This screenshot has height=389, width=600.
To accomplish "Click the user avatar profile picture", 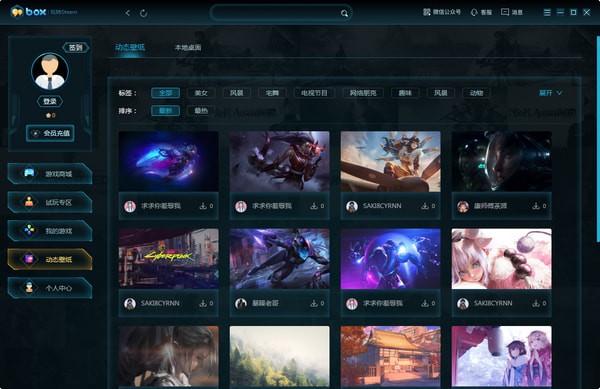I will (50, 71).
